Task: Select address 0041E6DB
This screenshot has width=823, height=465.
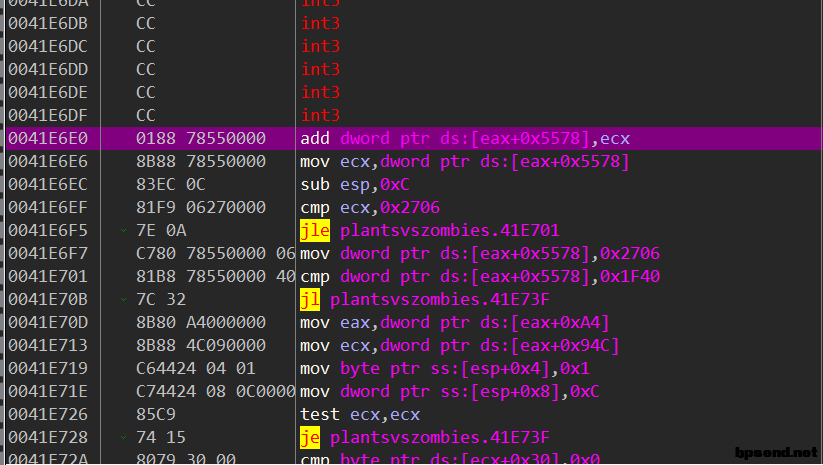Action: 48,24
